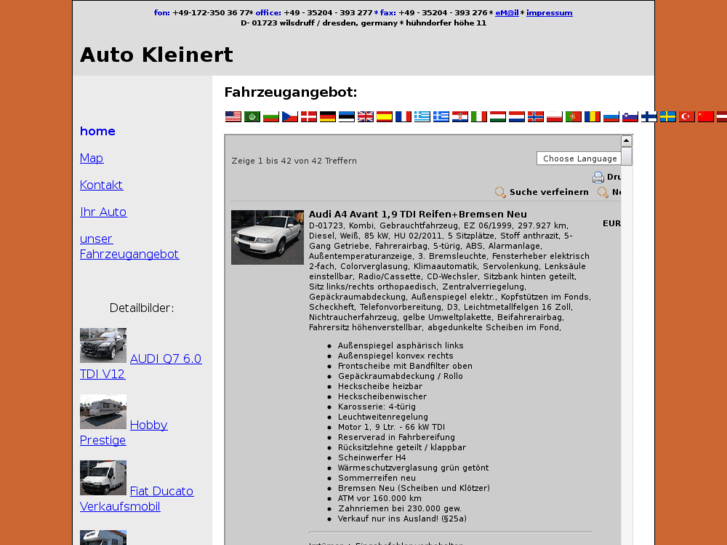Click the printer icon
Viewport: 727px width, 545px height.
(x=598, y=177)
